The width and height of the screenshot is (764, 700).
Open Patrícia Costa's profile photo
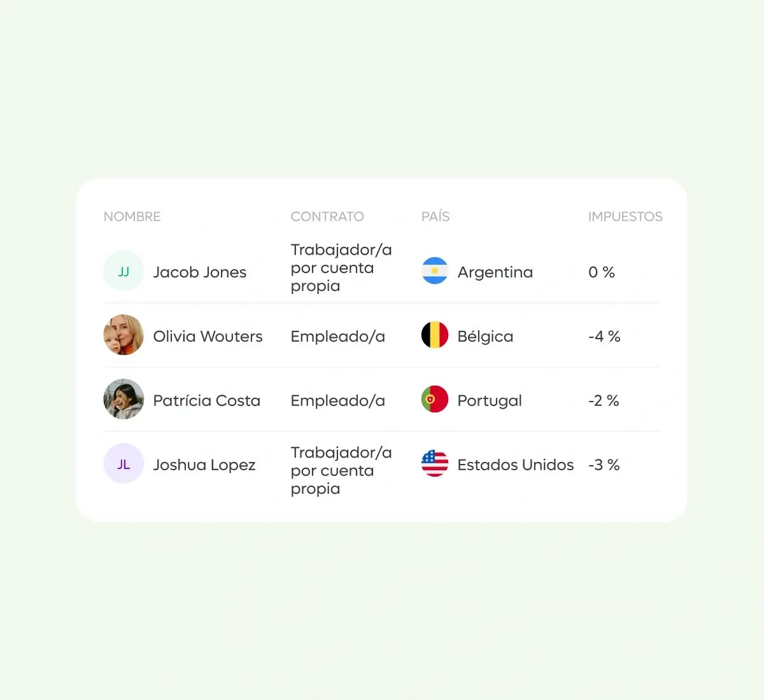(x=124, y=399)
